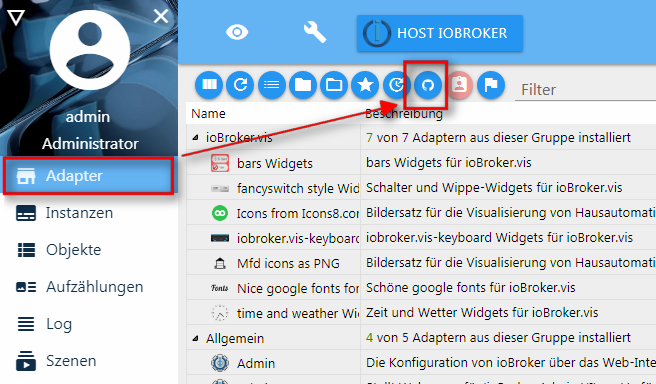Select the bars Widgets adapter row
Screen dimensions: 656x384
pos(421,163)
